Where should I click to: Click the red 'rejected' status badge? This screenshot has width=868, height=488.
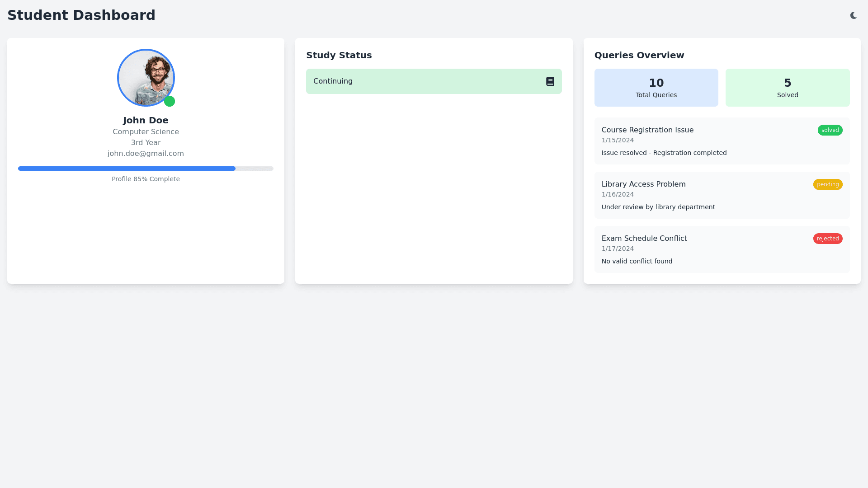coord(827,239)
